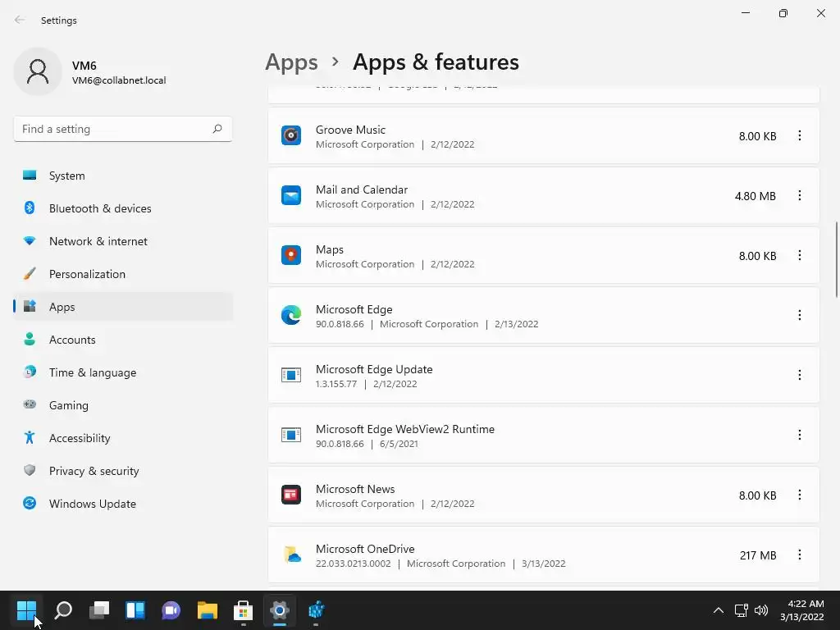Select the Apps category in sidebar
Screen dimensions: 840x630
[x=123, y=307]
